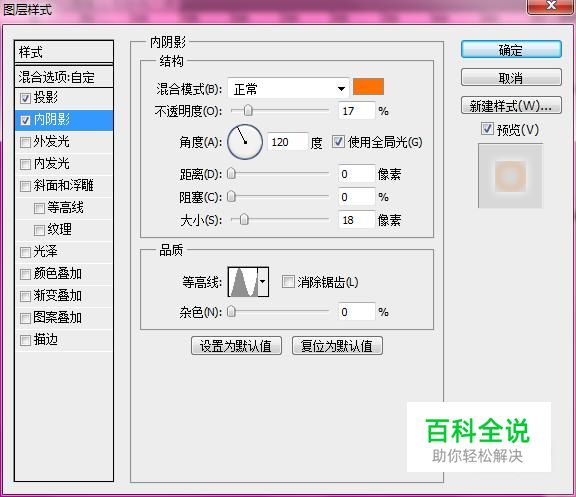576x497 pixels.
Task: Open the 混合模式 dropdown showing 正常
Action: click(x=288, y=89)
